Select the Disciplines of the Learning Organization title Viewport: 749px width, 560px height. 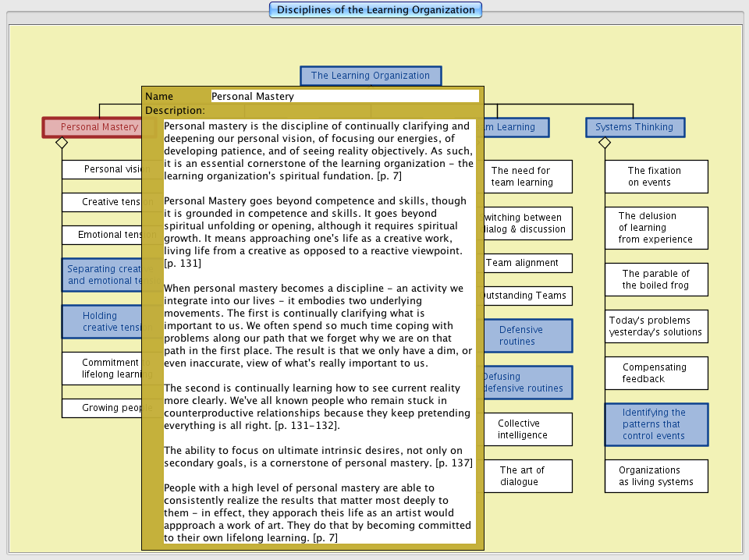tap(375, 10)
